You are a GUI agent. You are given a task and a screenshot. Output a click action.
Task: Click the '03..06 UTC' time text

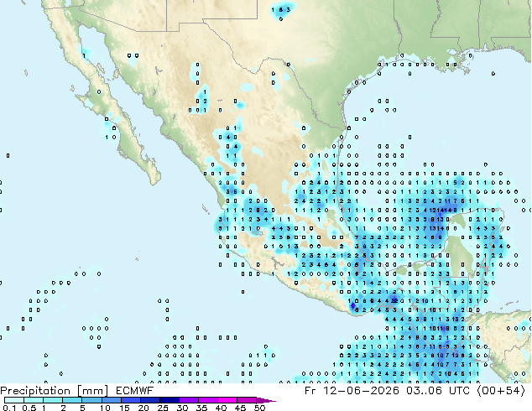click(x=438, y=391)
